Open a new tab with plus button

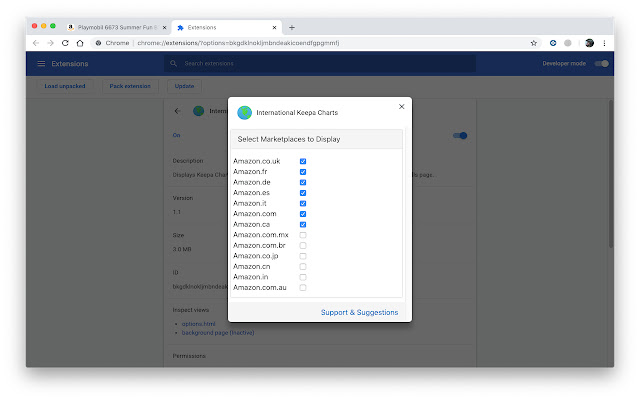click(292, 27)
